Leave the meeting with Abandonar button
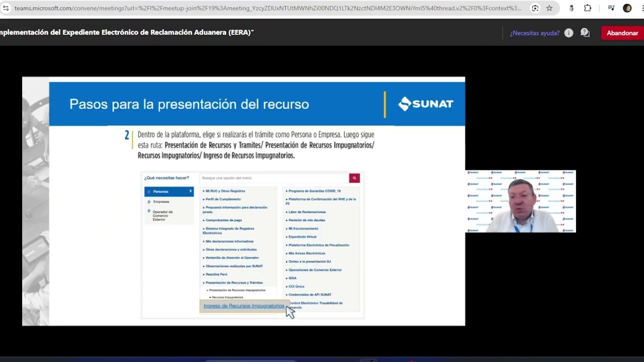 [622, 33]
